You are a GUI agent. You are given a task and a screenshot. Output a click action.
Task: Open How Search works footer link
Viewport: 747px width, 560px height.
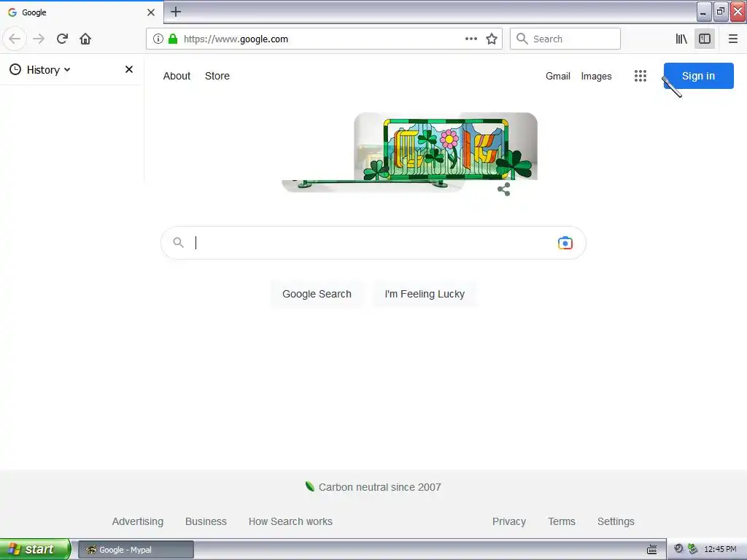[x=290, y=521]
